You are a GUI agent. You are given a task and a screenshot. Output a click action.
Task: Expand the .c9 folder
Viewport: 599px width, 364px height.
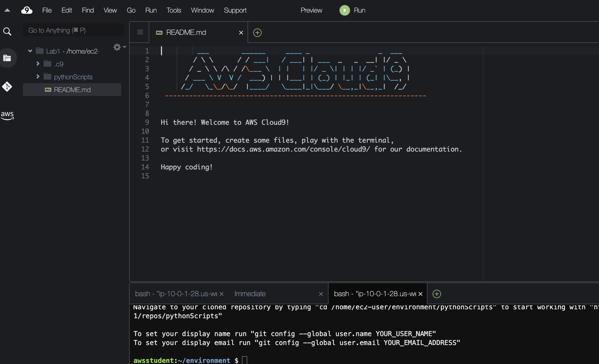coord(38,64)
